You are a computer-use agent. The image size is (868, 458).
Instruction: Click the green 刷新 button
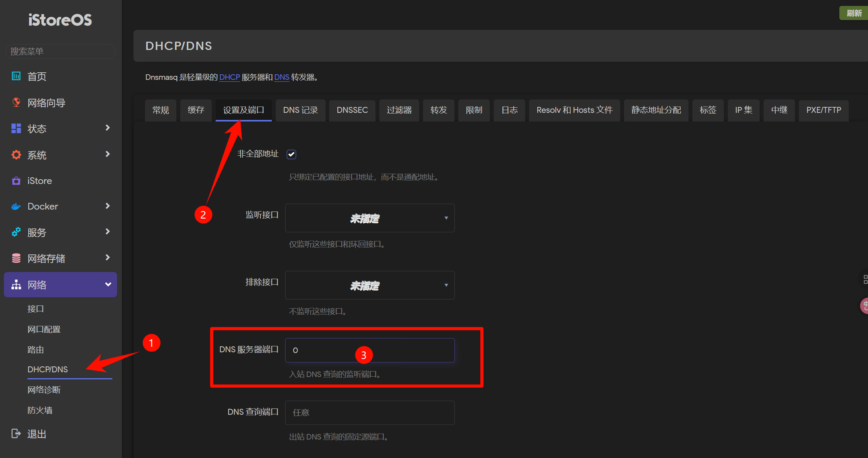click(854, 13)
